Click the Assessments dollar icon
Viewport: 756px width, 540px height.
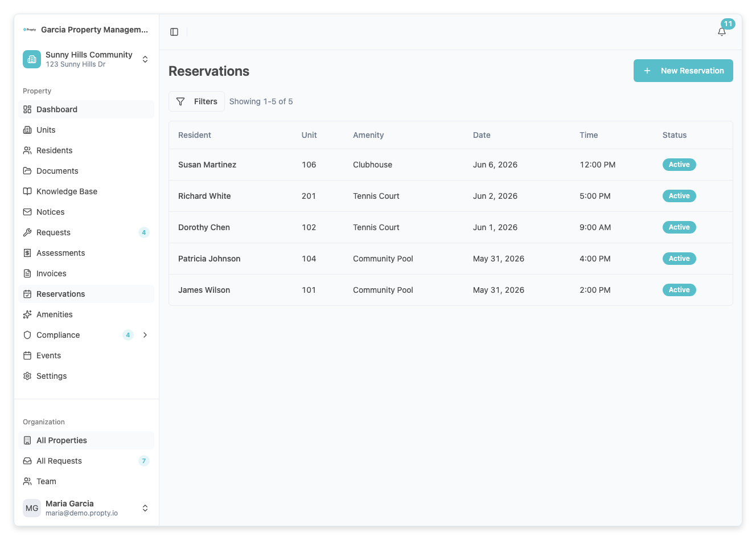click(27, 253)
